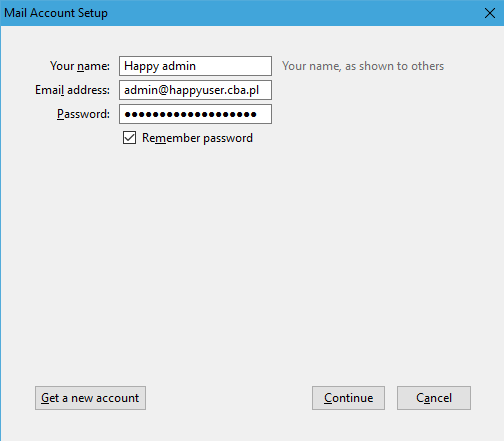The width and height of the screenshot is (504, 441).
Task: Click the 'happyuser.cba.pl' domain in the email field
Action: click(214, 90)
